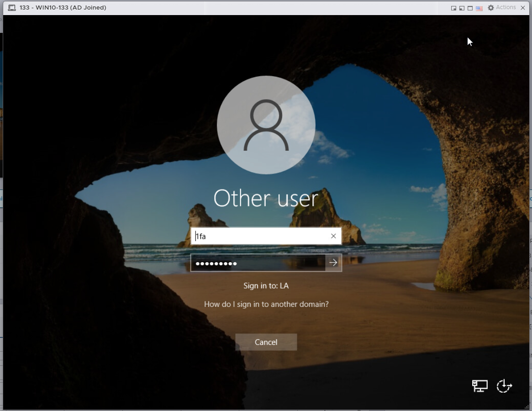Click the user avatar picture
The height and width of the screenshot is (411, 532).
pos(266,125)
